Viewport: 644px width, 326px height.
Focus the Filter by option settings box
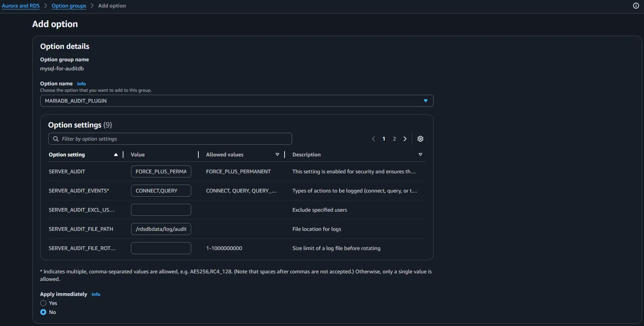pos(173,139)
